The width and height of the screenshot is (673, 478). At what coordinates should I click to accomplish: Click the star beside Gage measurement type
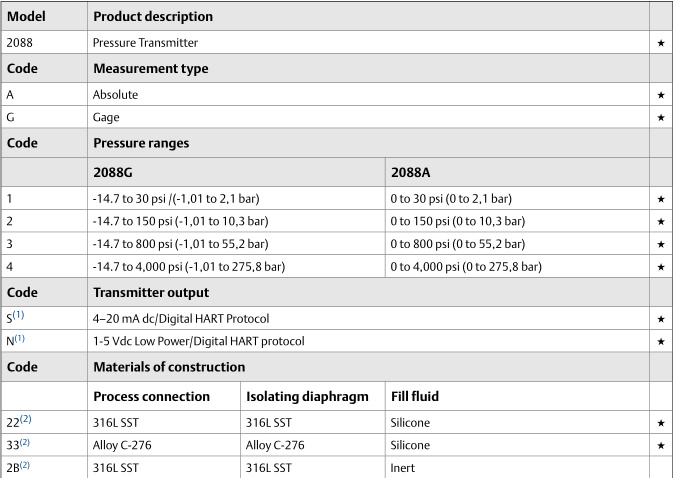click(x=660, y=118)
